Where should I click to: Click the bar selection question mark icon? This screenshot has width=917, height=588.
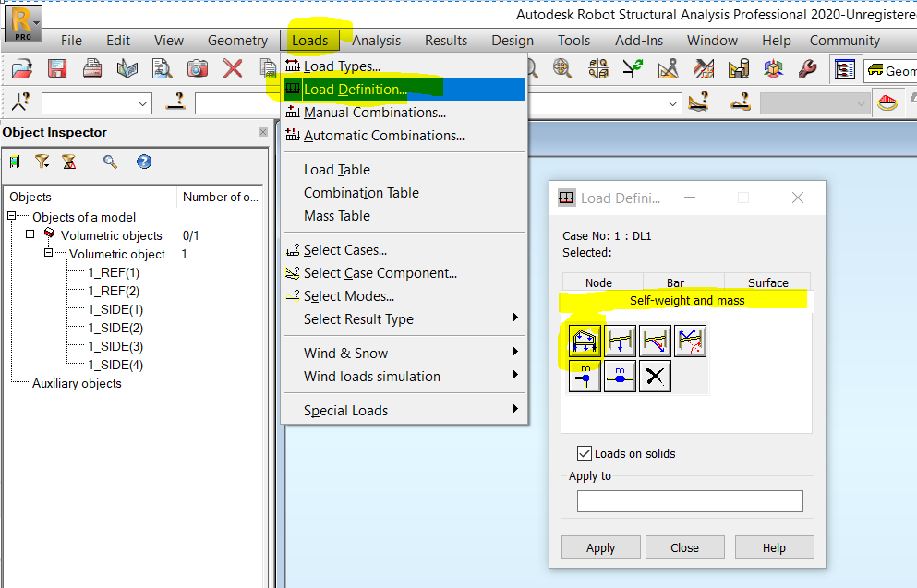175,102
